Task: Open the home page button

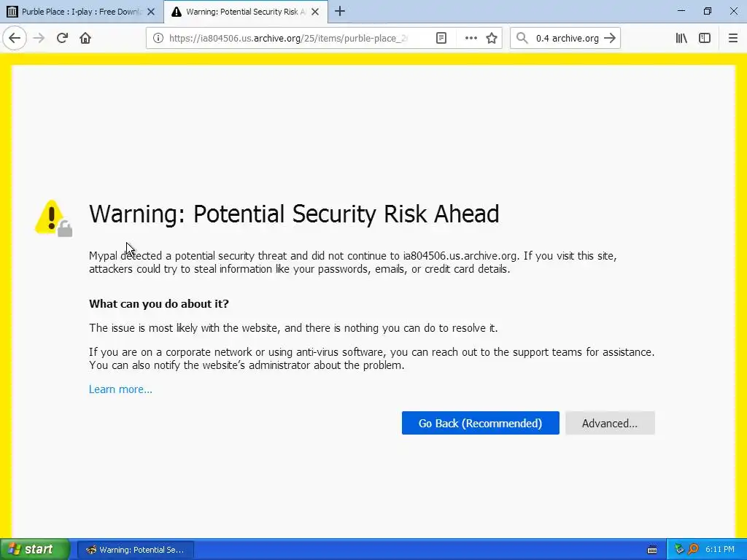Action: pos(85,38)
